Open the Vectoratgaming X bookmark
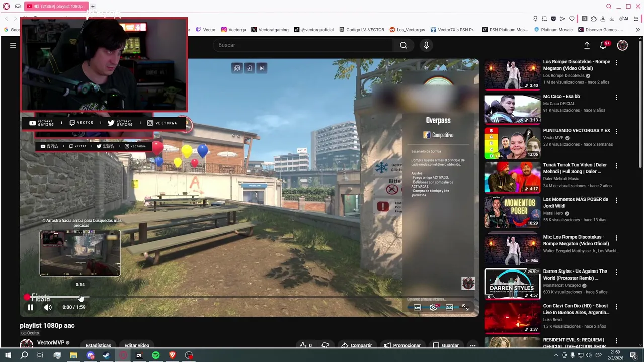 click(270, 30)
